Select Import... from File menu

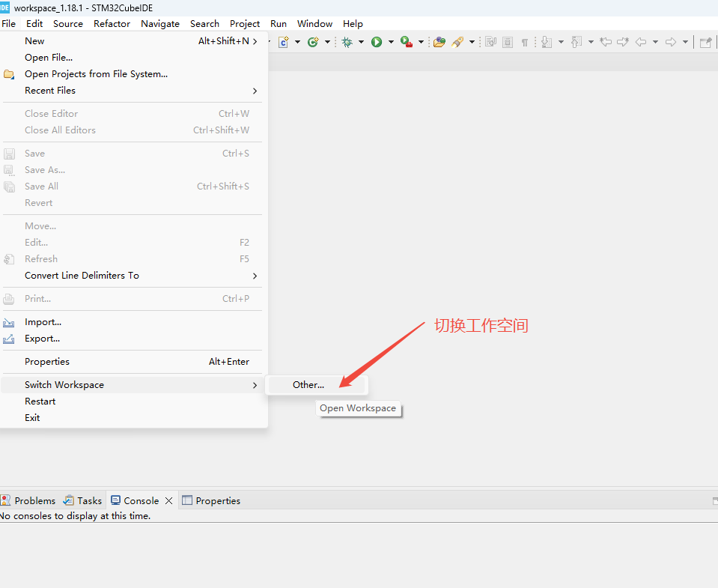pos(133,322)
